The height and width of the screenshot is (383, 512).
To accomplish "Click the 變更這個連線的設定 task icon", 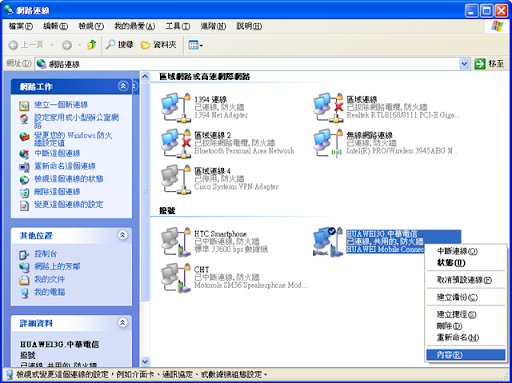I will pos(24,205).
